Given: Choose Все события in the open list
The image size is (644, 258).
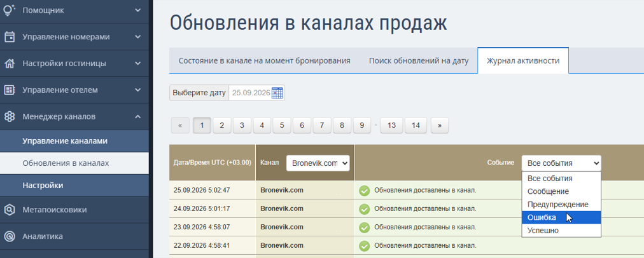Looking at the screenshot, I should tap(561, 179).
